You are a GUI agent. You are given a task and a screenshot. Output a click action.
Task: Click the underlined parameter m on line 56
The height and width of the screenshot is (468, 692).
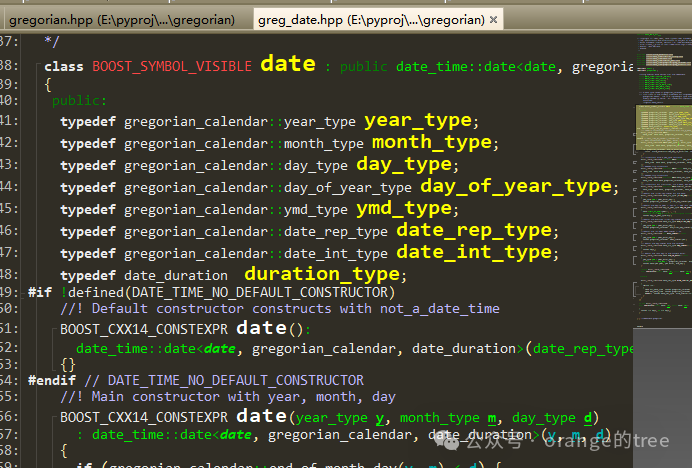pos(492,418)
